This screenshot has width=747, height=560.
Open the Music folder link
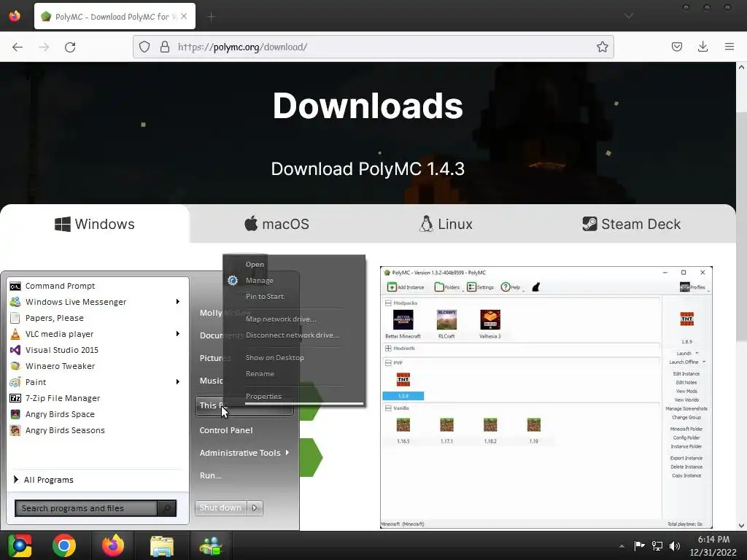pyautogui.click(x=212, y=381)
